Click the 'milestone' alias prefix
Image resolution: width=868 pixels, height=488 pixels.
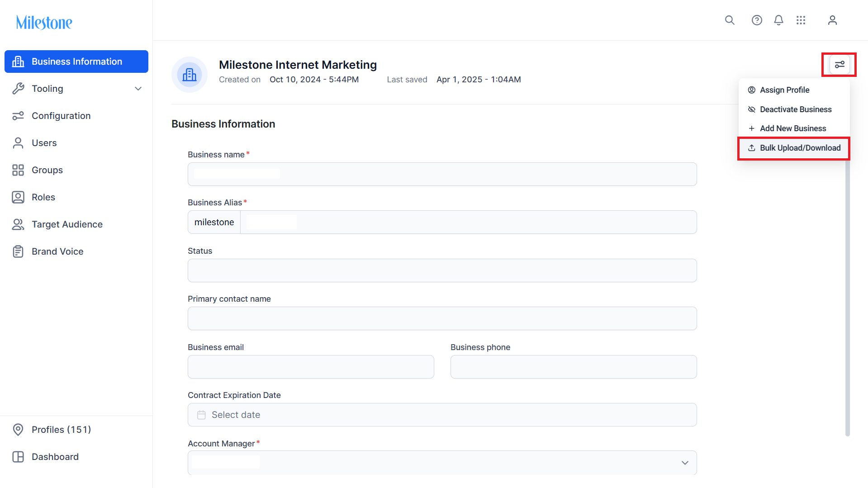coord(214,222)
